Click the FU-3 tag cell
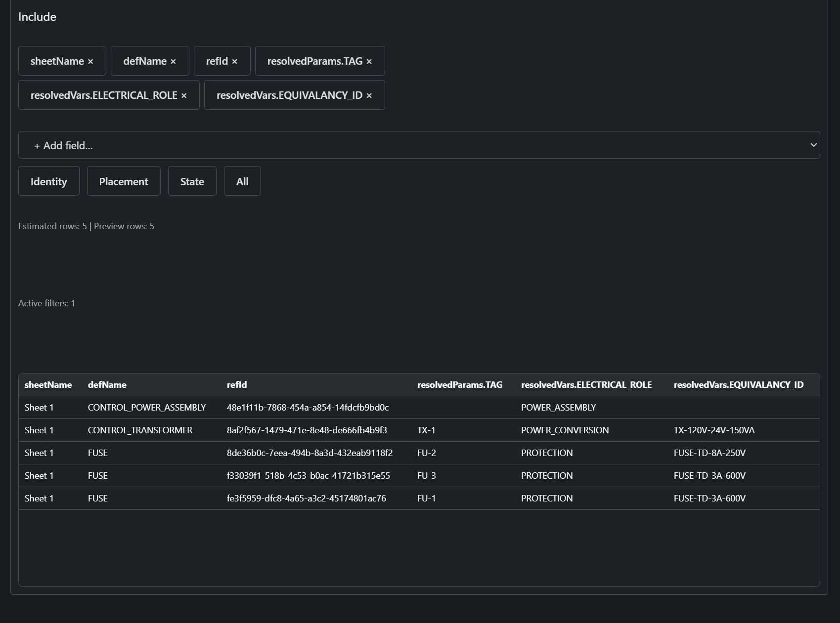Viewport: 840px width, 623px height. point(427,476)
